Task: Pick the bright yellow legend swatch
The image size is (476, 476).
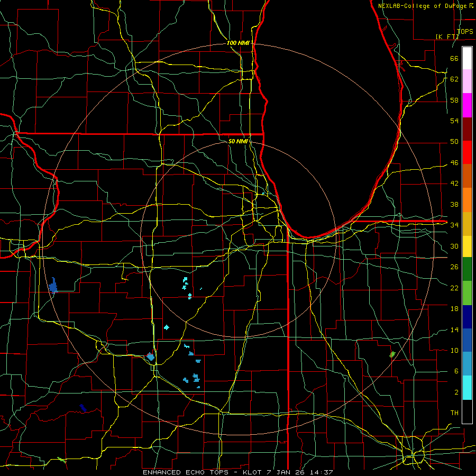Action: pyautogui.click(x=467, y=246)
